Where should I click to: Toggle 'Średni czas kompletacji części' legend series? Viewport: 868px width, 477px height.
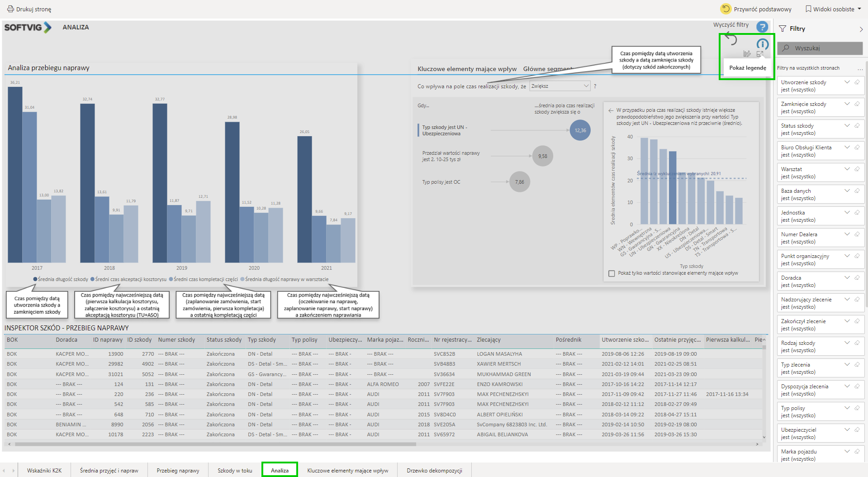[171, 279]
